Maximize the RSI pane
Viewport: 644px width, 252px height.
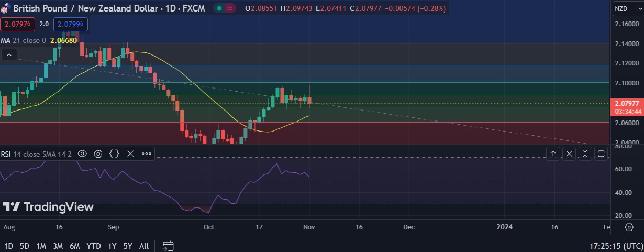tap(601, 154)
